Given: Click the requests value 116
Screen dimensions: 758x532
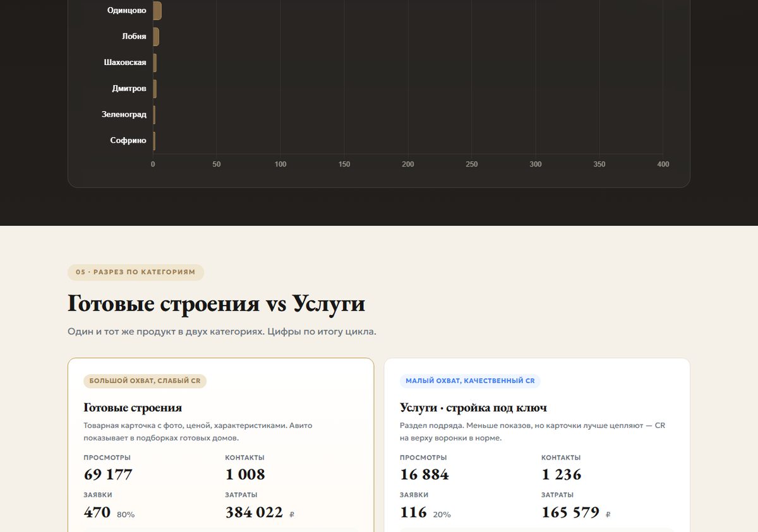Looking at the screenshot, I should pos(414,512).
